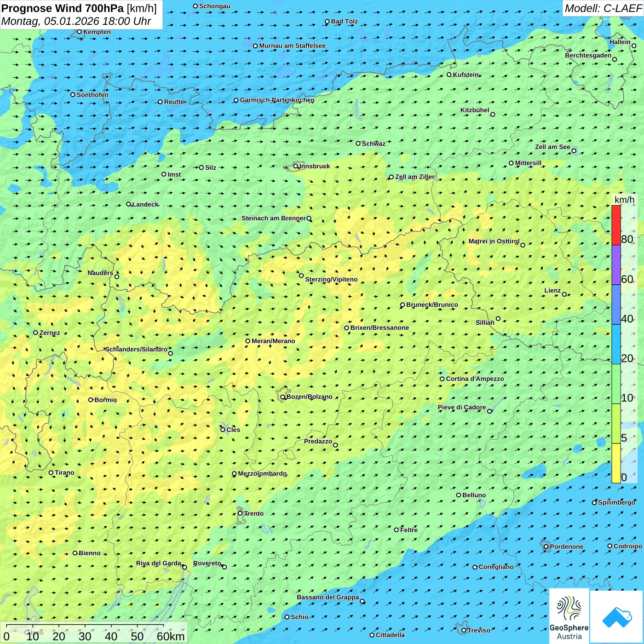Screen dimensions: 644x644
Task: Click the GeoSphere Austria logo
Action: (x=569, y=616)
